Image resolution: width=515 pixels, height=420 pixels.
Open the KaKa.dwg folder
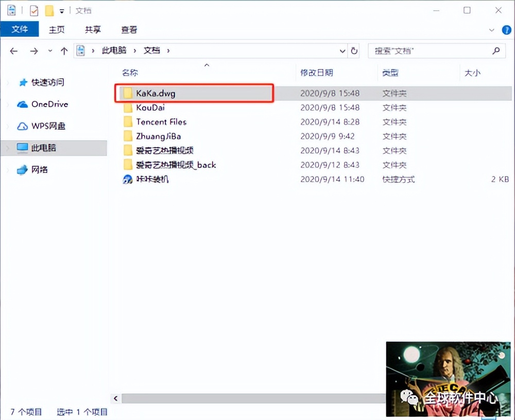click(154, 94)
